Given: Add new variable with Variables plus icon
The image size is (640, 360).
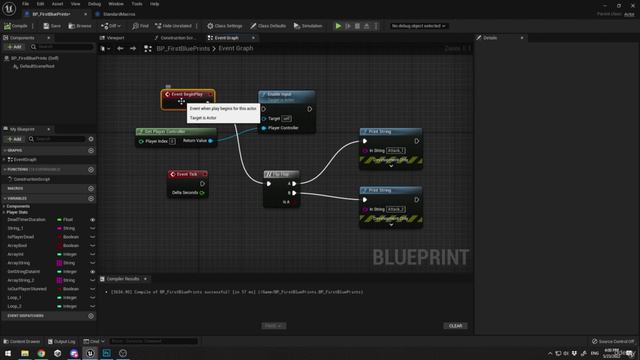Looking at the screenshot, I should tap(91, 198).
